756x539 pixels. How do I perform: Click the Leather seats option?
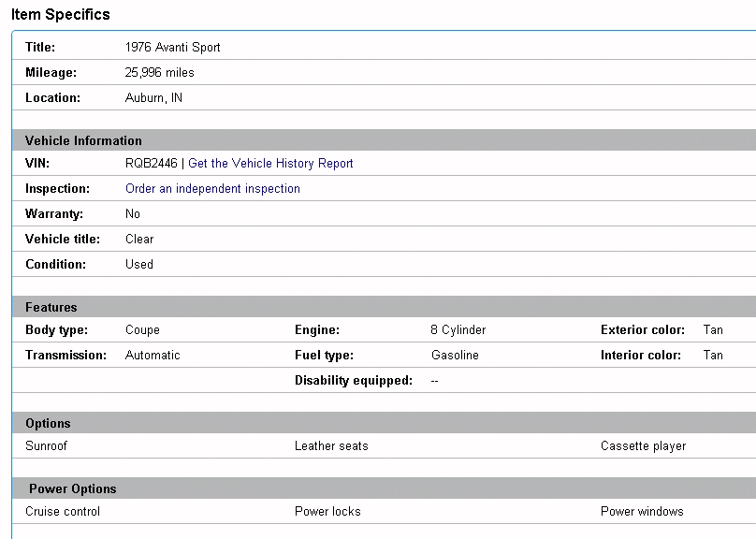(x=331, y=446)
